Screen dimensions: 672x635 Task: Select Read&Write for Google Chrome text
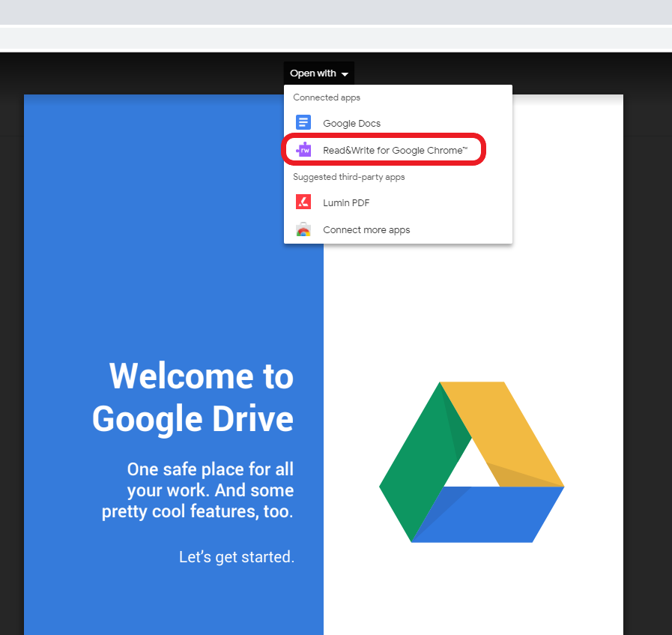[x=395, y=150]
